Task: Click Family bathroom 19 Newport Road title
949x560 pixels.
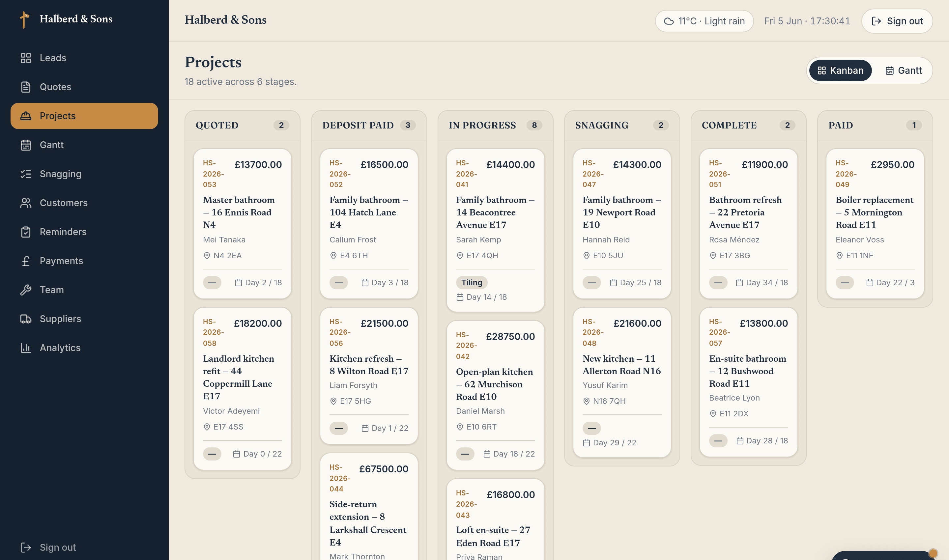Action: (621, 212)
